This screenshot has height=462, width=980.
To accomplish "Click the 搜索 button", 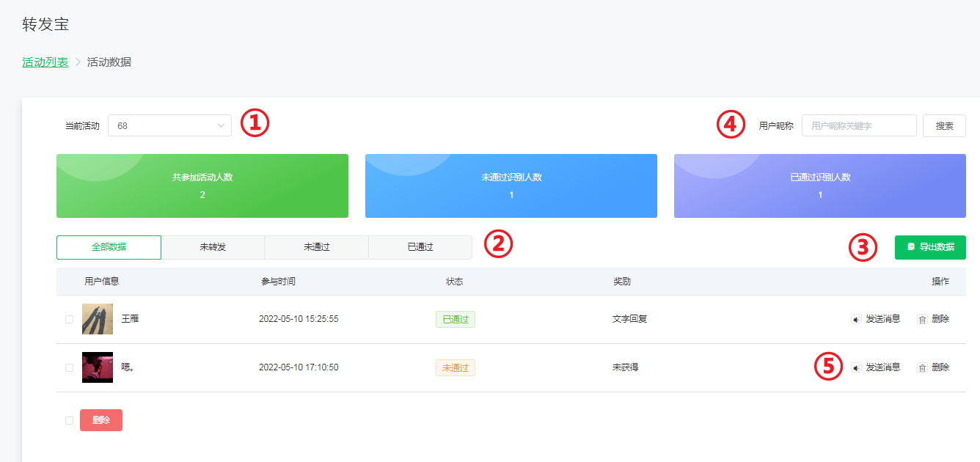I will tap(944, 125).
